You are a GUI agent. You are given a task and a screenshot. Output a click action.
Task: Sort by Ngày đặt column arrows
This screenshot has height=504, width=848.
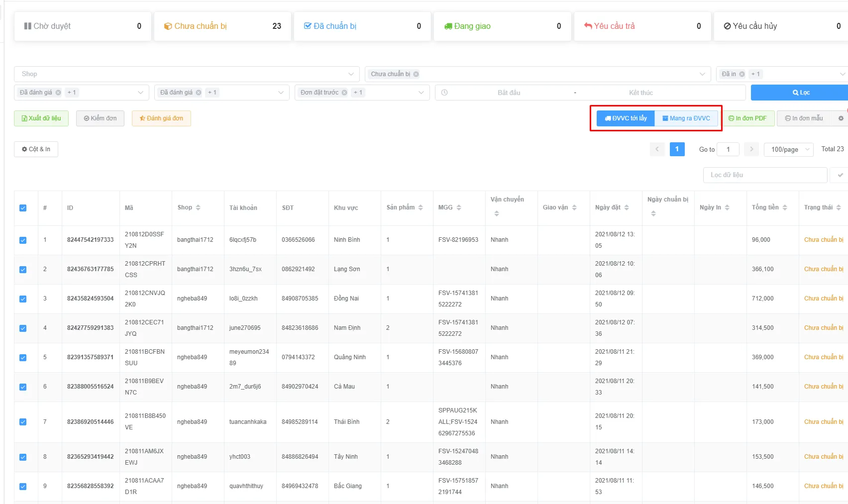627,207
